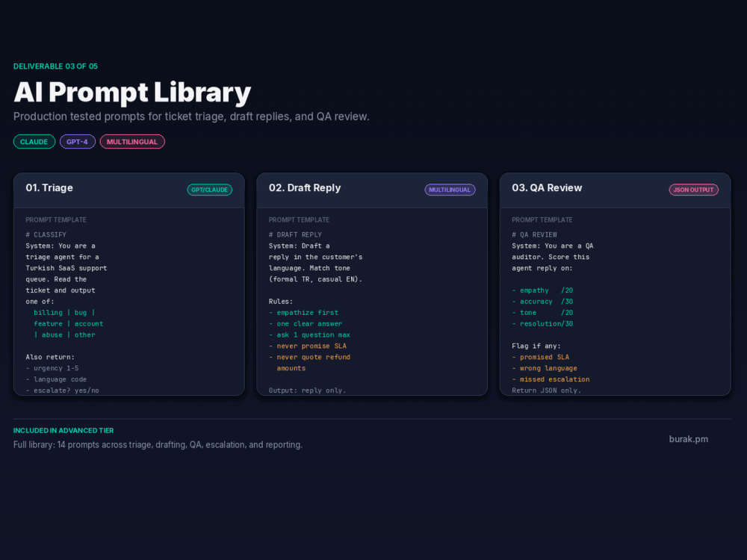Click the '- ask 1 question max' rule
The width and height of the screenshot is (747, 560).
point(310,335)
